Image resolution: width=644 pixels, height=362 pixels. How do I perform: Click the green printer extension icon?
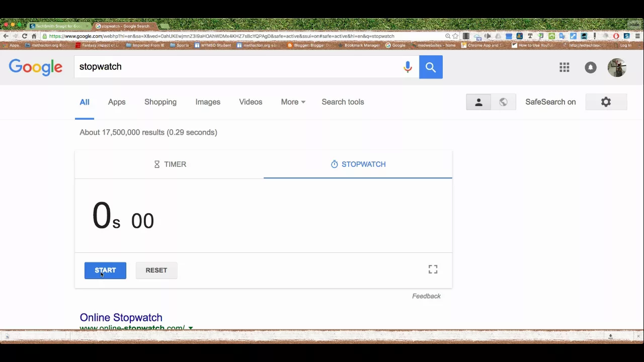click(551, 36)
